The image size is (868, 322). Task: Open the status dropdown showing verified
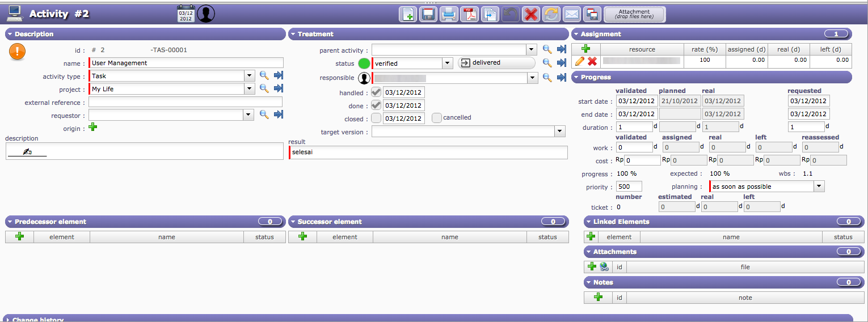(447, 63)
